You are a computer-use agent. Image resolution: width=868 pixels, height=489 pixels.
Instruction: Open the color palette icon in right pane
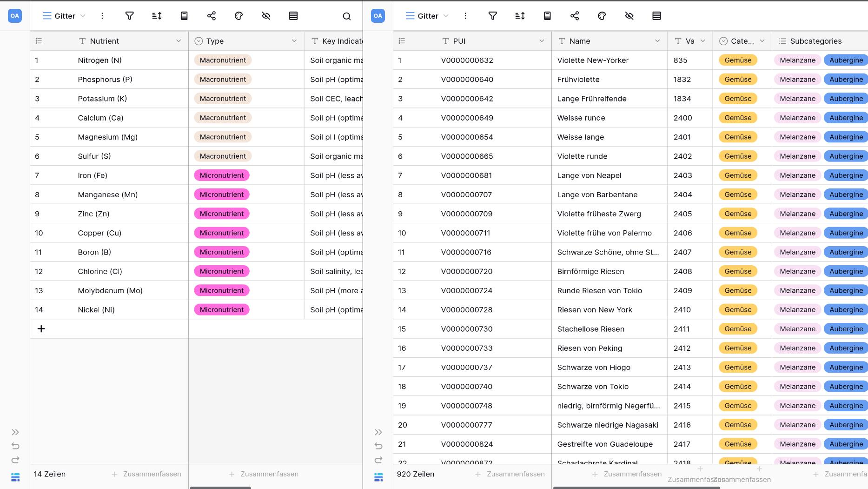click(x=602, y=16)
